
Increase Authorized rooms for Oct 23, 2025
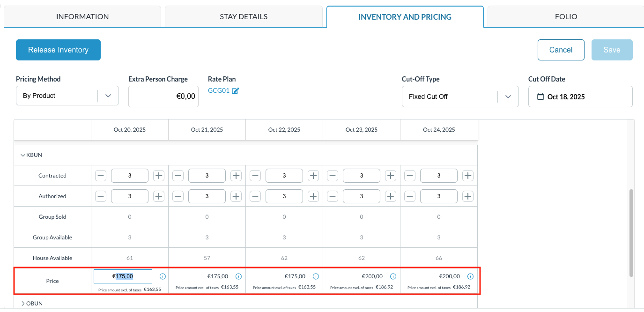pyautogui.click(x=391, y=196)
